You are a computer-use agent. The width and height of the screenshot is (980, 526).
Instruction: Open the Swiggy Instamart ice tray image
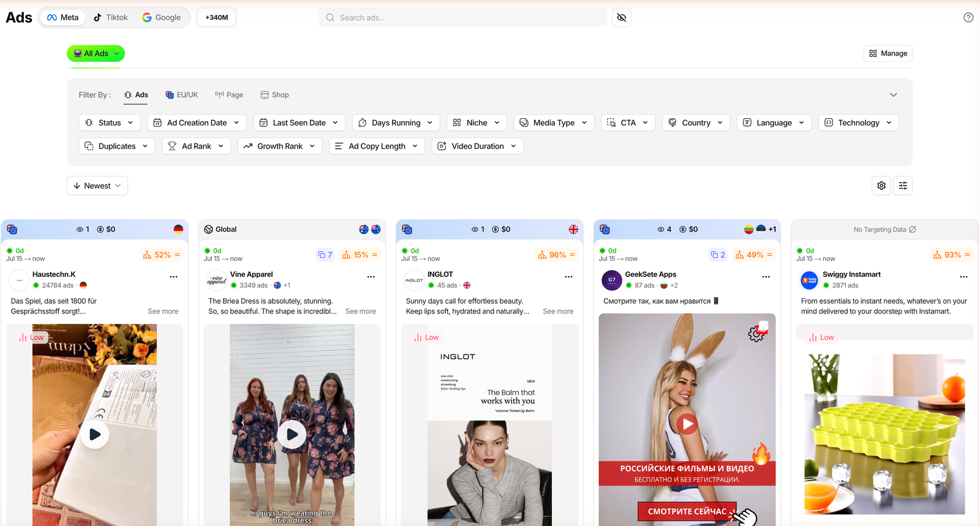(x=884, y=434)
